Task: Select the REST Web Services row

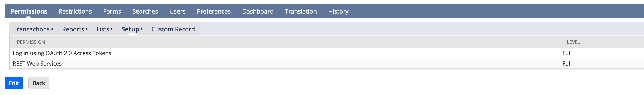Action: [x=327, y=63]
